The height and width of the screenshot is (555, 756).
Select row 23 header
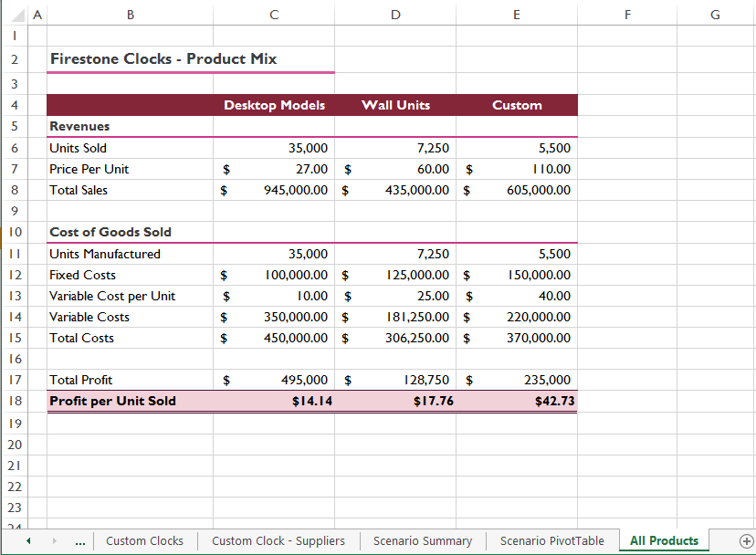click(15, 508)
